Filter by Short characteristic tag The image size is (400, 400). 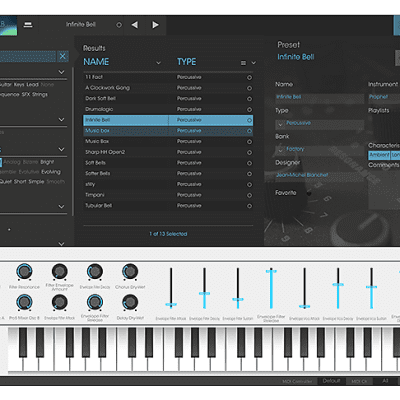(x=20, y=182)
